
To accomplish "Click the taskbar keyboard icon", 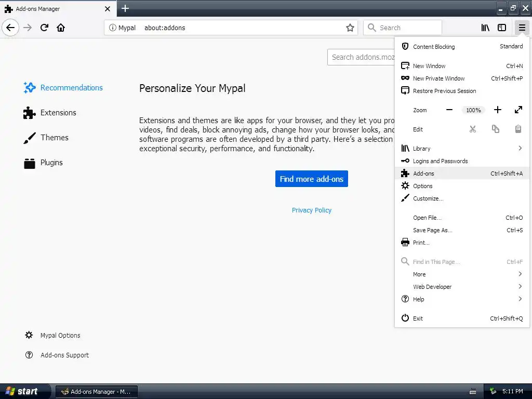I will [473, 392].
